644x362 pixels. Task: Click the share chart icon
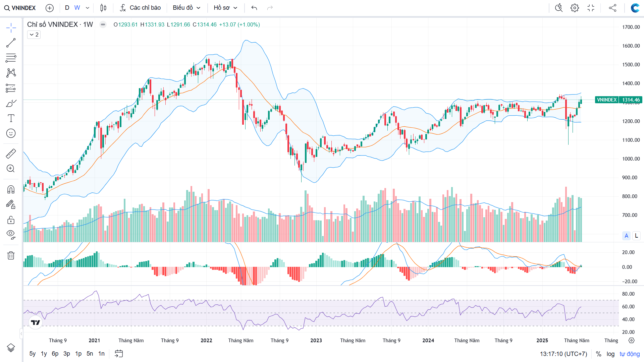click(x=612, y=8)
